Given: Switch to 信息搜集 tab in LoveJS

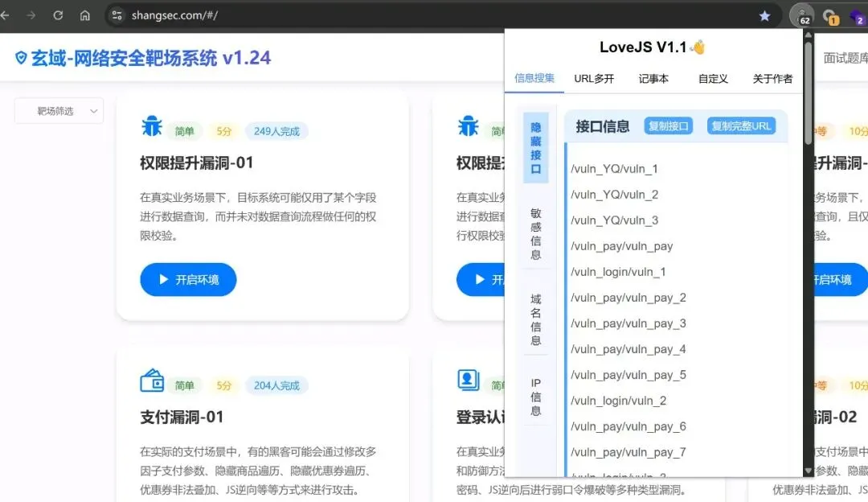Looking at the screenshot, I should 534,78.
